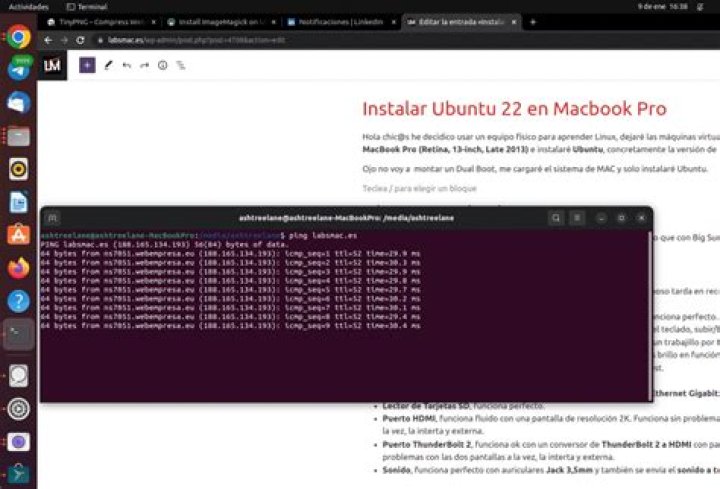The image size is (720, 489).
Task: Close the Editar la entrada tab
Action: (514, 22)
